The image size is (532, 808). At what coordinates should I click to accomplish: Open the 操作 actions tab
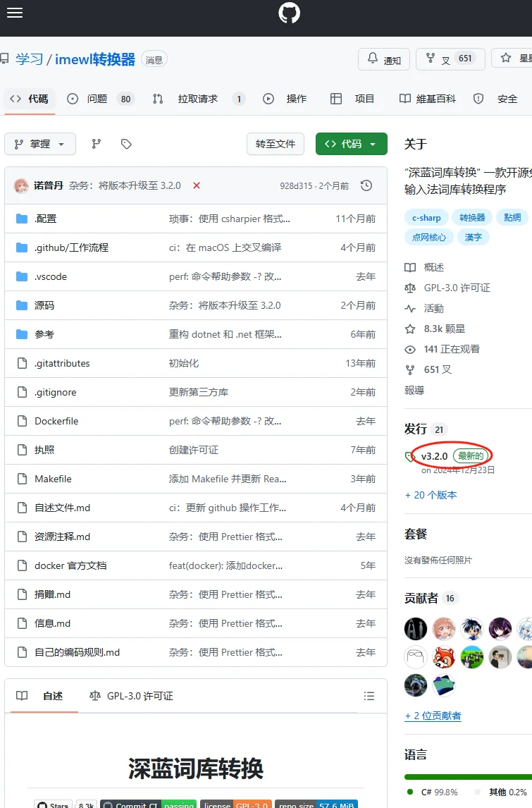point(285,99)
